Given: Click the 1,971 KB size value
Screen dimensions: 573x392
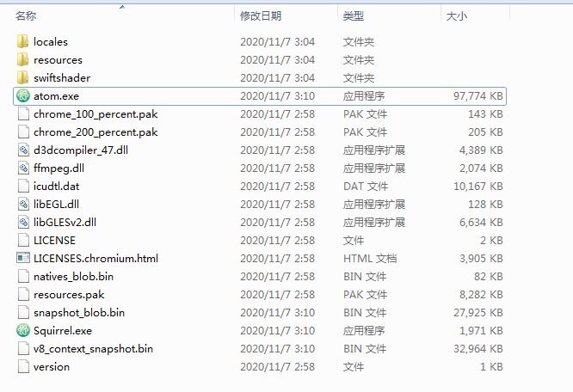Looking at the screenshot, I should (481, 331).
